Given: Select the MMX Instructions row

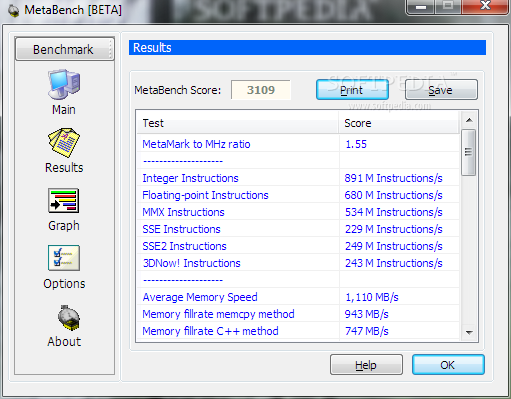Looking at the screenshot, I should pos(298,212).
